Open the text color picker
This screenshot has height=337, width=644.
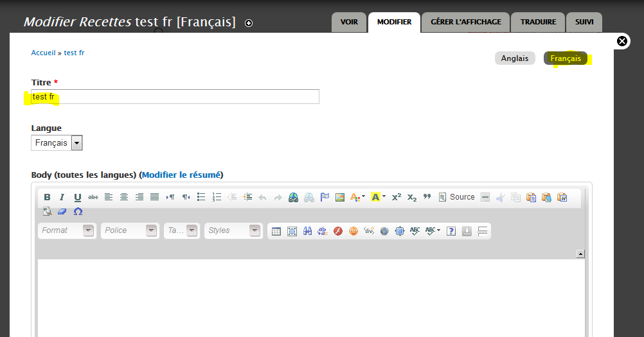click(358, 197)
